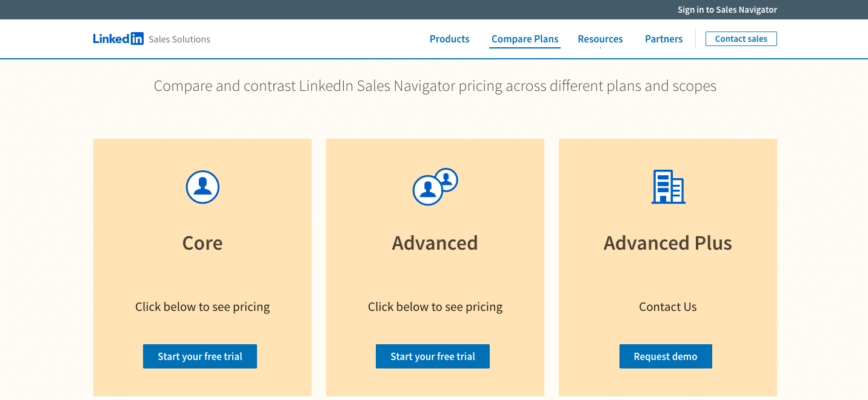Start your free trial for the Advanced plan

coord(432,356)
